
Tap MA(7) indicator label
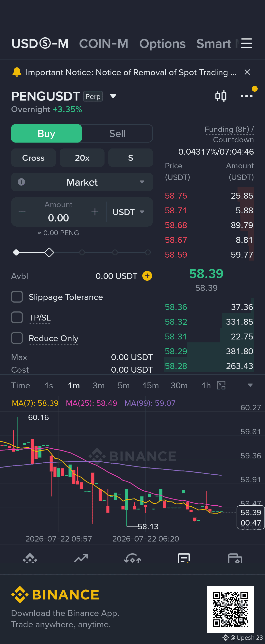coord(35,403)
